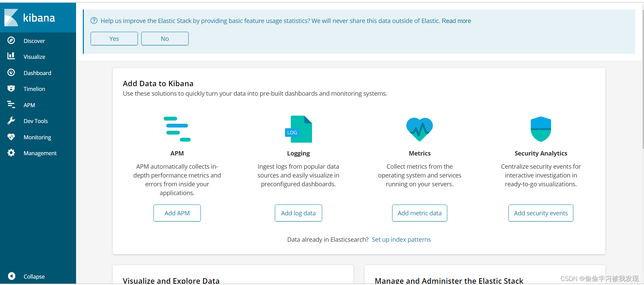Click the APM sidebar icon

tap(11, 104)
